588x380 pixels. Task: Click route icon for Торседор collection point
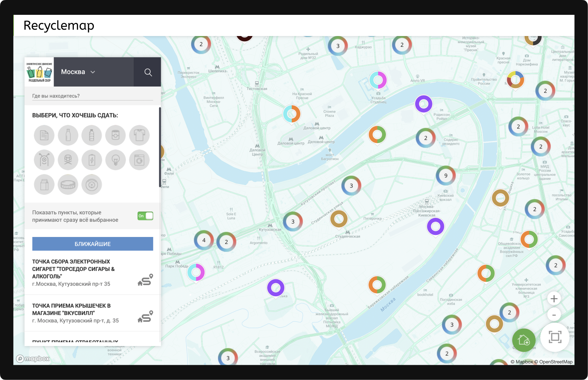pyautogui.click(x=145, y=280)
